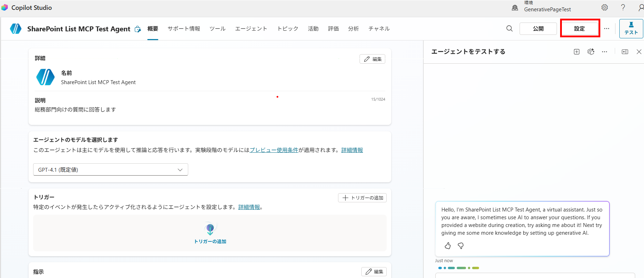This screenshot has width=644, height=278.
Task: Click the agent title SharePoint List MCP Test Agent
Action: [79, 29]
